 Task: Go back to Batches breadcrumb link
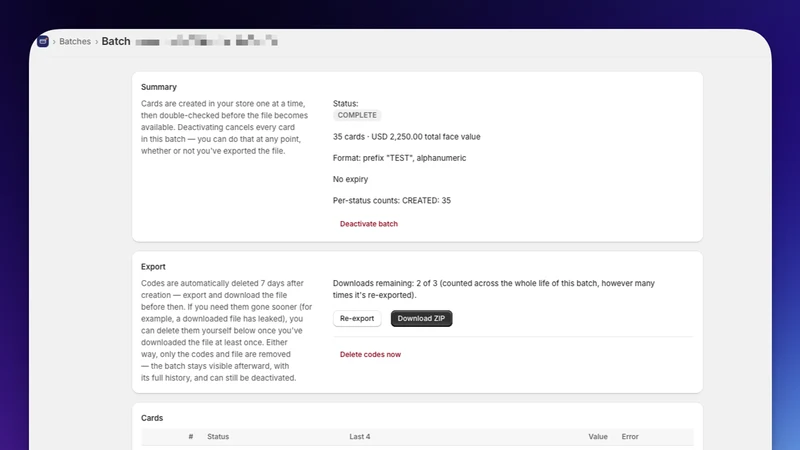75,41
